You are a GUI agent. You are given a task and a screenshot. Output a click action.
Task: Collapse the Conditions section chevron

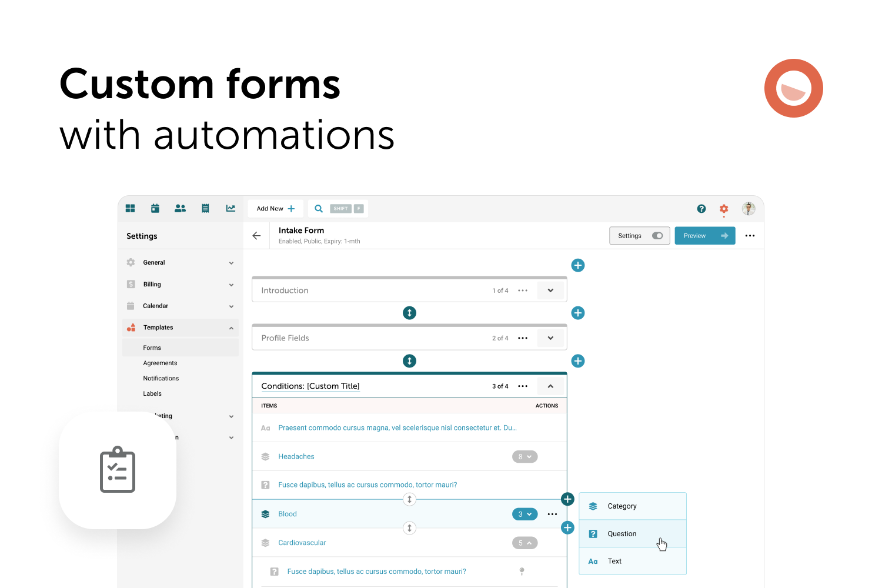point(550,386)
